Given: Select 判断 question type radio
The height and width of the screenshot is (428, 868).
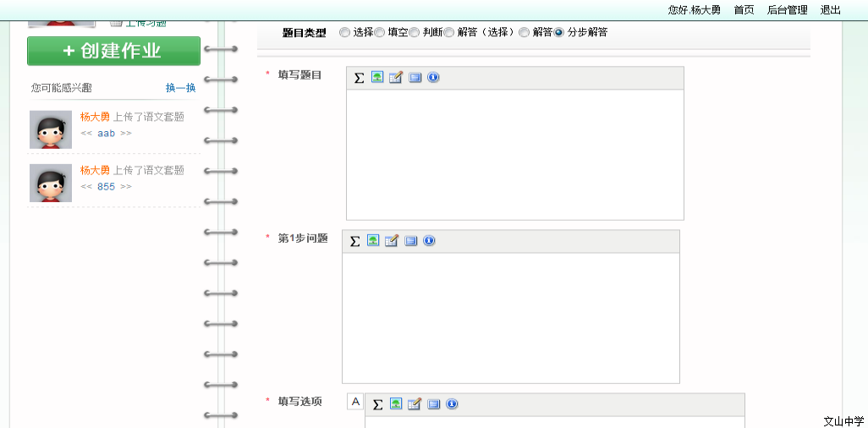Looking at the screenshot, I should click(x=414, y=33).
